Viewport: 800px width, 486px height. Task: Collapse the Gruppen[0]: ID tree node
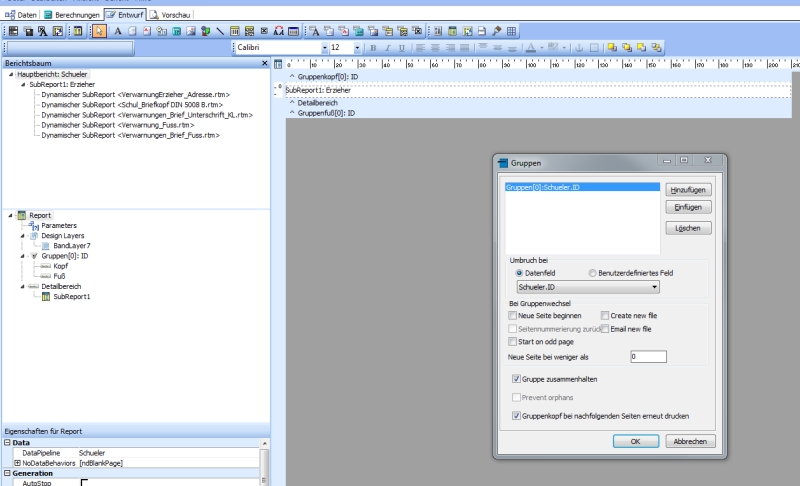coord(22,256)
